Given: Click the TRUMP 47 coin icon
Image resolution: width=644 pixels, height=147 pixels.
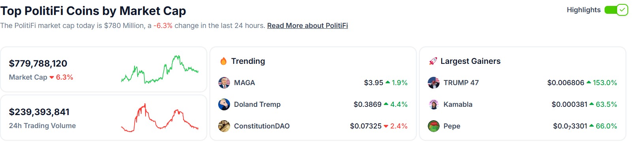Looking at the screenshot, I should 434,83.
